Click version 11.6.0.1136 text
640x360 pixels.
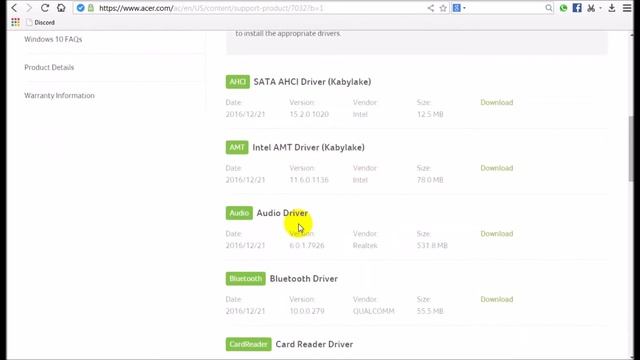(x=309, y=180)
